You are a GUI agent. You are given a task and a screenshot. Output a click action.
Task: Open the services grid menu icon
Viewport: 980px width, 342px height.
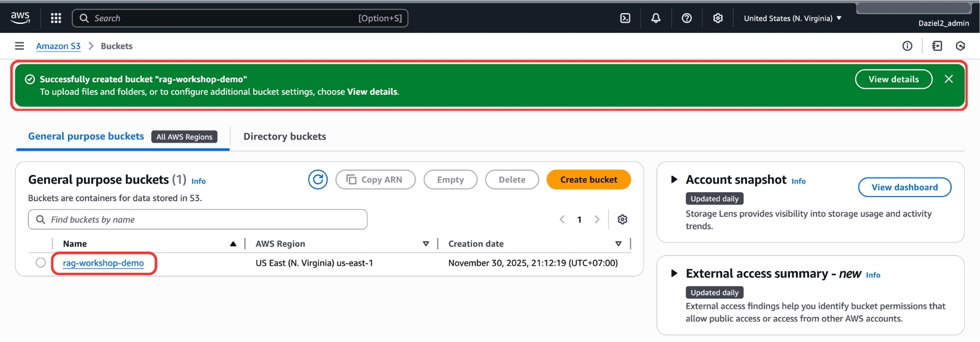click(x=56, y=18)
